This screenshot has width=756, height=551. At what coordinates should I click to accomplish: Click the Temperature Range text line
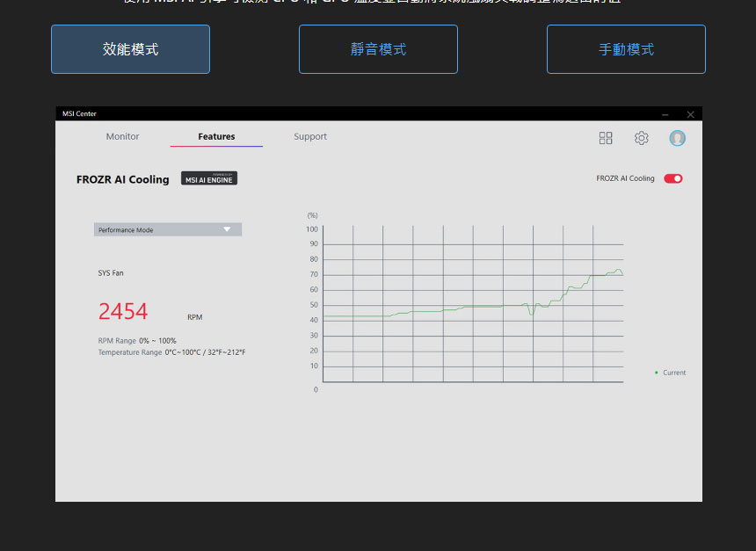point(171,352)
